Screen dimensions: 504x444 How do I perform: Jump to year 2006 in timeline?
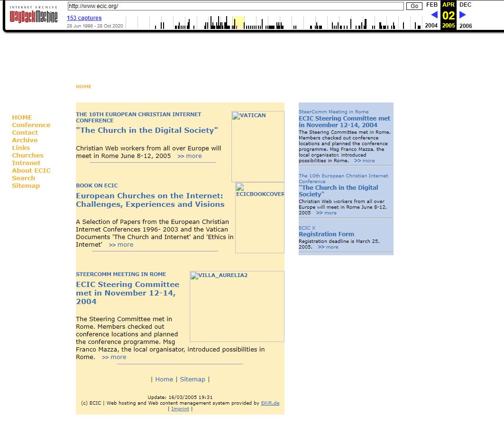465,26
